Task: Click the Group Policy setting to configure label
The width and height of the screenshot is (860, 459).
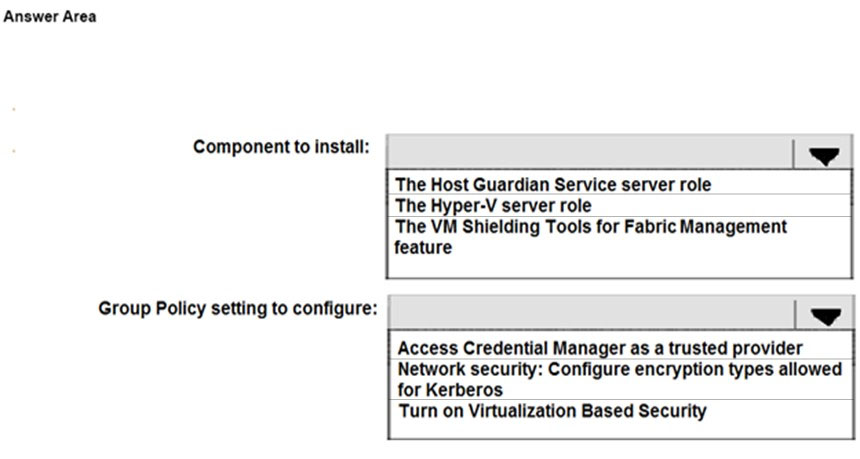Action: point(238,308)
